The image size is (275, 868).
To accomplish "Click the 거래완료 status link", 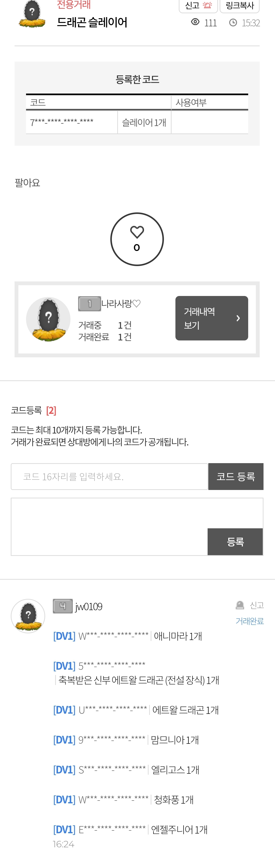I will pos(249,621).
